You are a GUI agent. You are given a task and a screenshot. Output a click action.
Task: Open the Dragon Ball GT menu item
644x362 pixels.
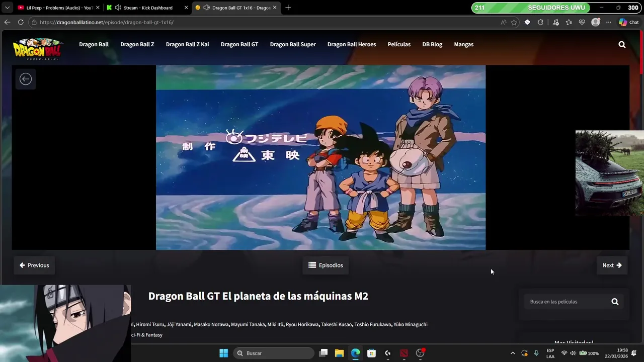[239, 44]
